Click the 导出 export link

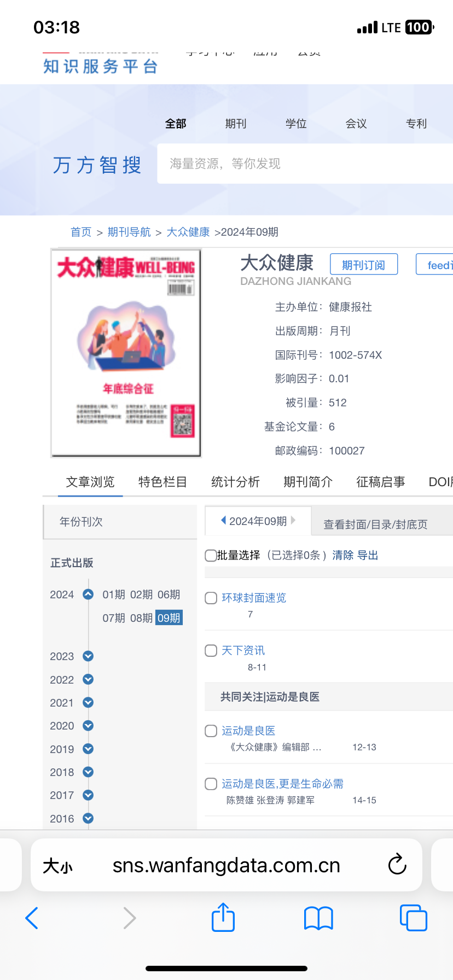368,556
